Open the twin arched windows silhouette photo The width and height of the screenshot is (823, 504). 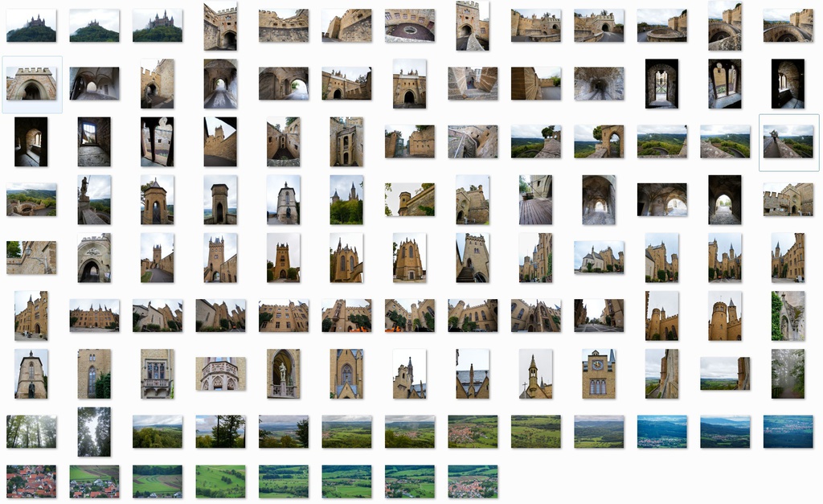(x=725, y=84)
